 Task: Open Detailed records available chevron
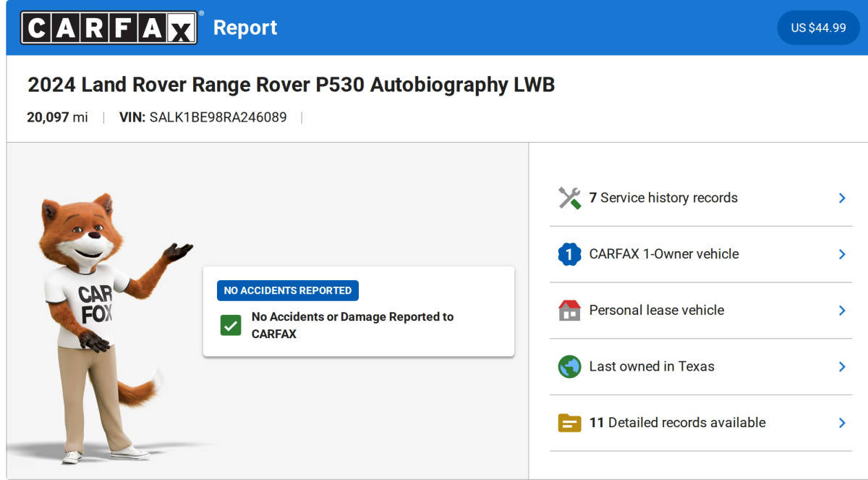[842, 423]
